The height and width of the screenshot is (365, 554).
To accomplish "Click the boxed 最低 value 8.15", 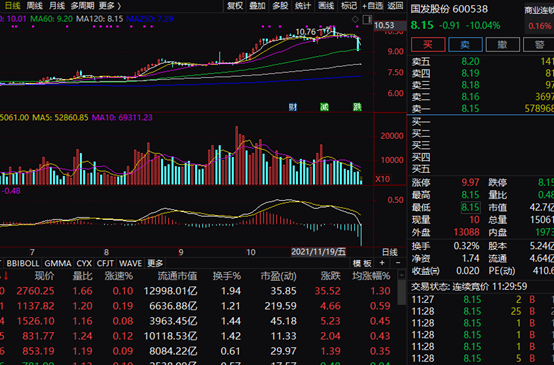I will click(x=470, y=207).
